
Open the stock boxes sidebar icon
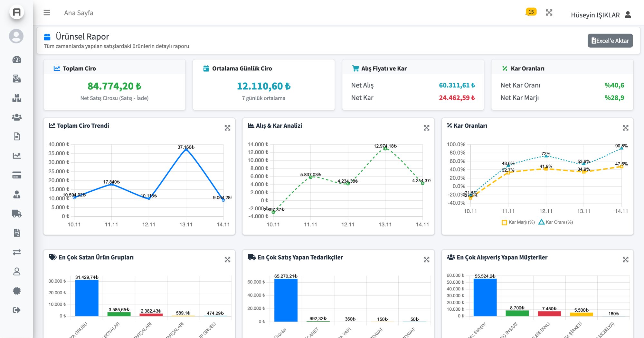click(x=17, y=98)
